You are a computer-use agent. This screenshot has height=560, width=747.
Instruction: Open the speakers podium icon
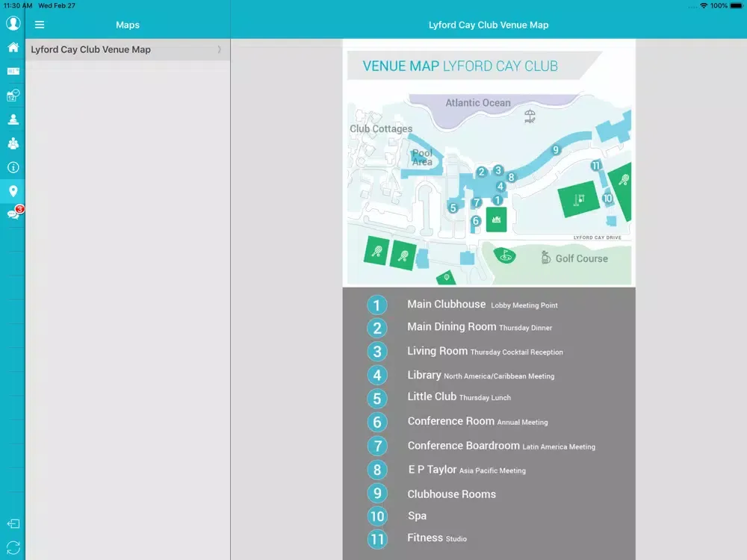[13, 119]
